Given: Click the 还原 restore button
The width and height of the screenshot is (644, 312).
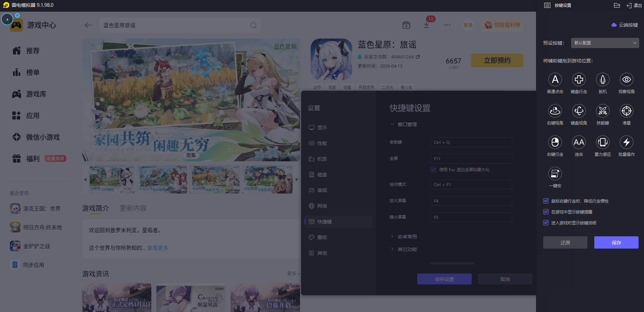Looking at the screenshot, I should [565, 242].
